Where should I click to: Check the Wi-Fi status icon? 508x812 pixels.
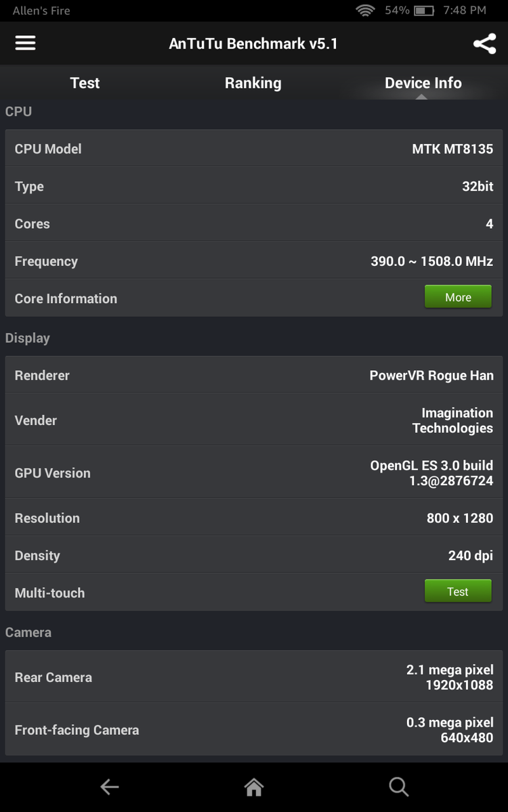pos(366,11)
